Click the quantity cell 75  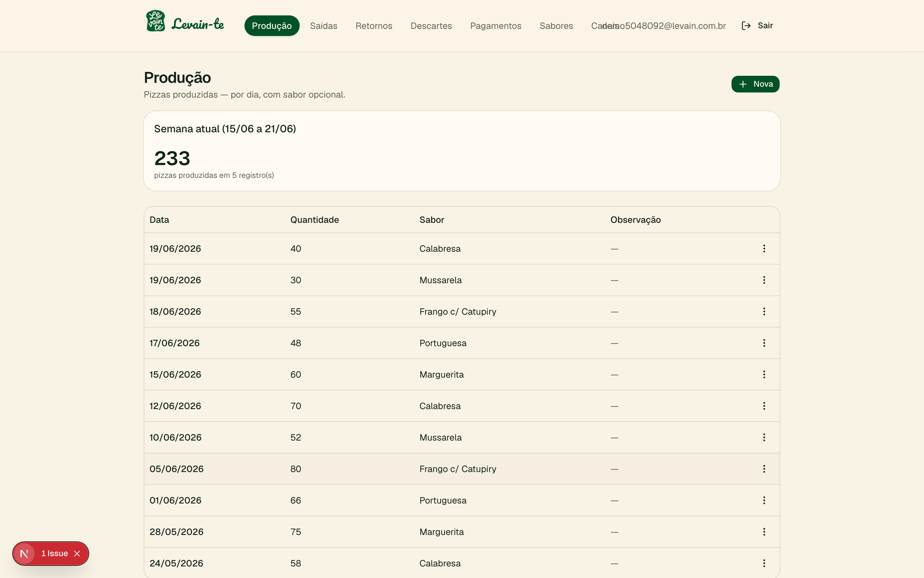(295, 532)
